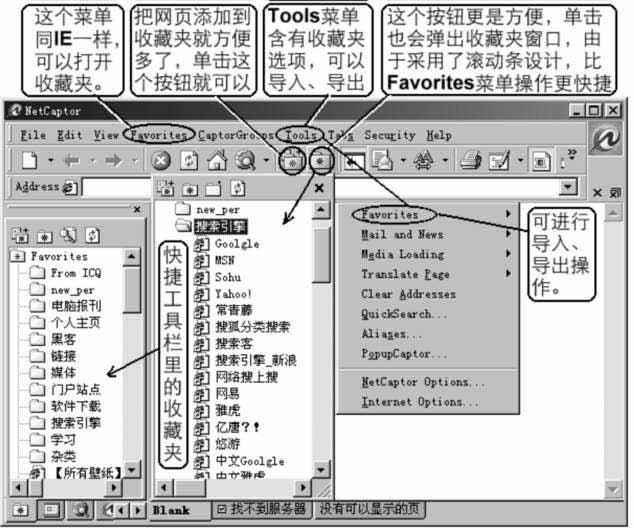Click the add favorite icon in popup toolbar

(165, 188)
